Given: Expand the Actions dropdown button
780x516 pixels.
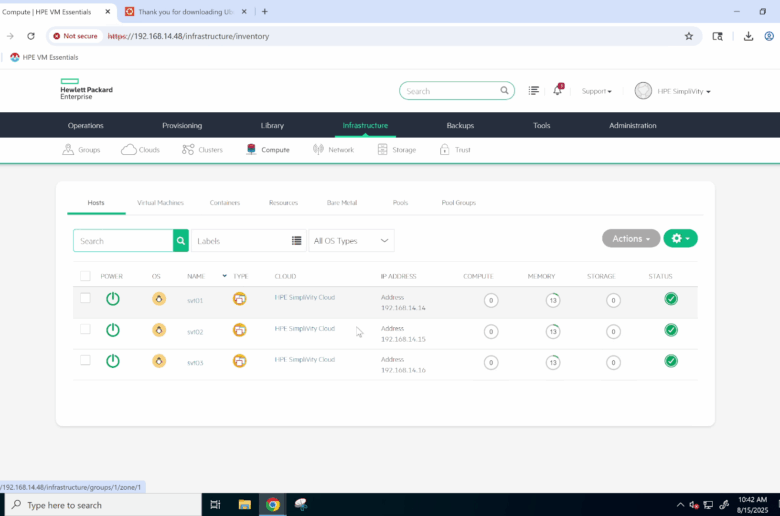Looking at the screenshot, I should [631, 239].
